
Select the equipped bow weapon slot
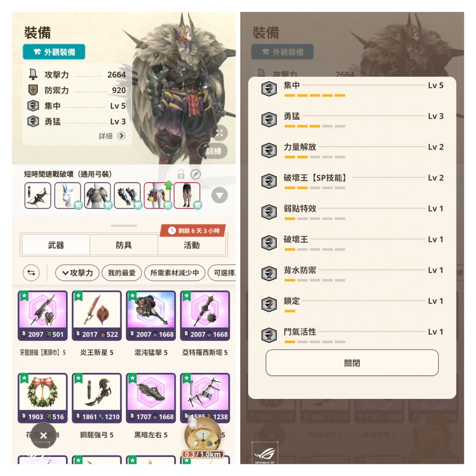38,196
